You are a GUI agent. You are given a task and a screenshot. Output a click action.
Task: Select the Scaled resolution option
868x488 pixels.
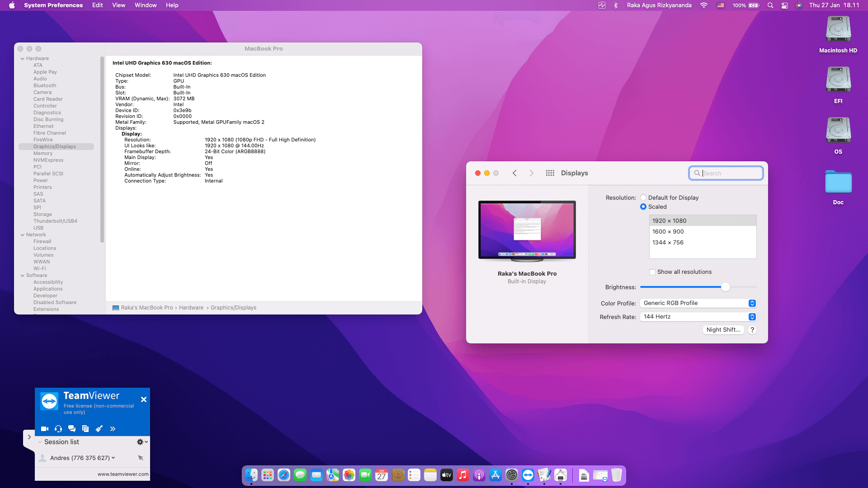[x=643, y=206]
